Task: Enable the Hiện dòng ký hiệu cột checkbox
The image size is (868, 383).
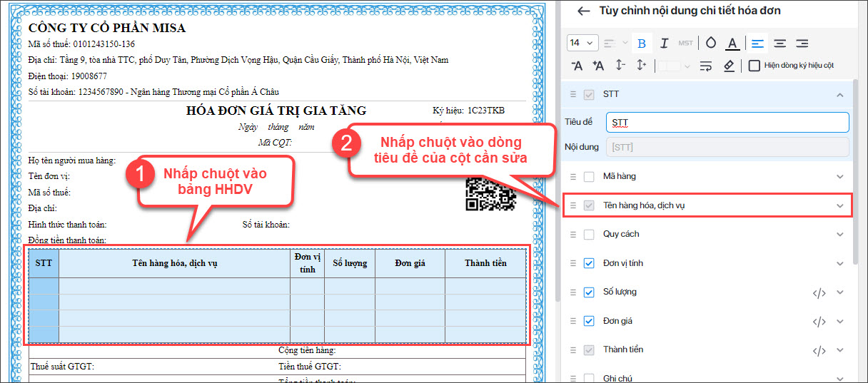Action: (x=754, y=66)
